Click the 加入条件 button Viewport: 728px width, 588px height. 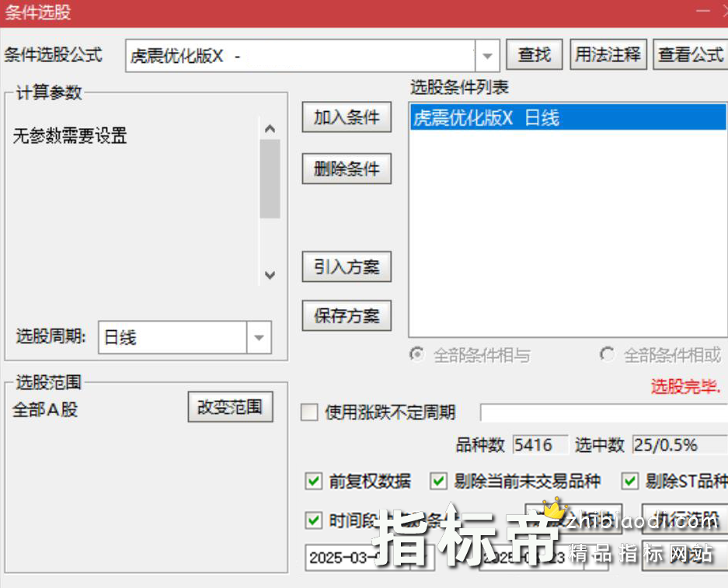tap(347, 117)
